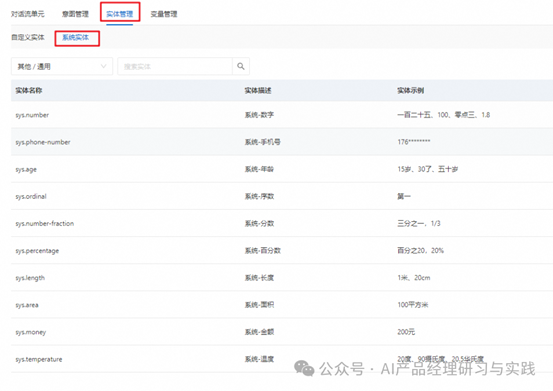Click the 实体名称 column header
The height and width of the screenshot is (391, 553).
(x=29, y=91)
